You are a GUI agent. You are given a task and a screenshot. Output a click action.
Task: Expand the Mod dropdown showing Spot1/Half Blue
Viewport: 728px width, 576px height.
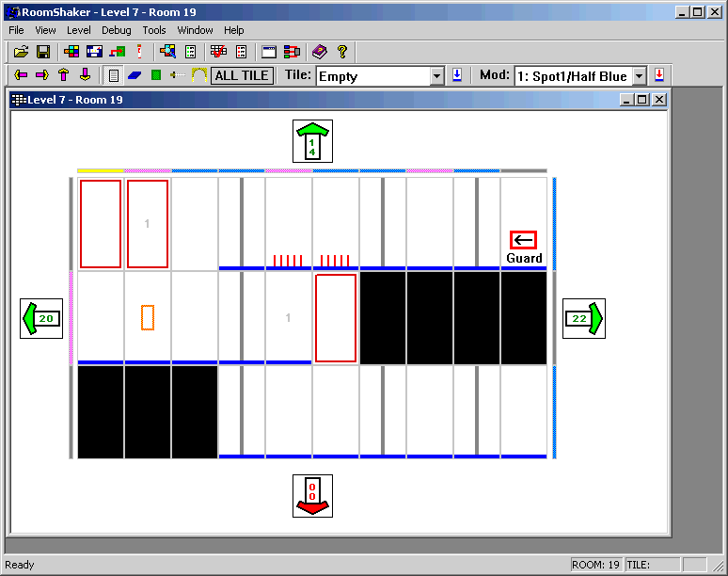(640, 76)
